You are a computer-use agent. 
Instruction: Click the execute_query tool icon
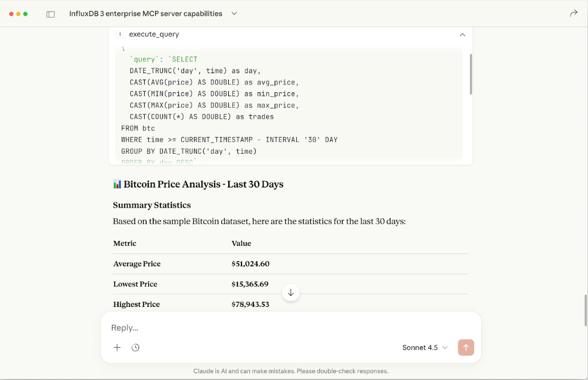[x=119, y=34]
